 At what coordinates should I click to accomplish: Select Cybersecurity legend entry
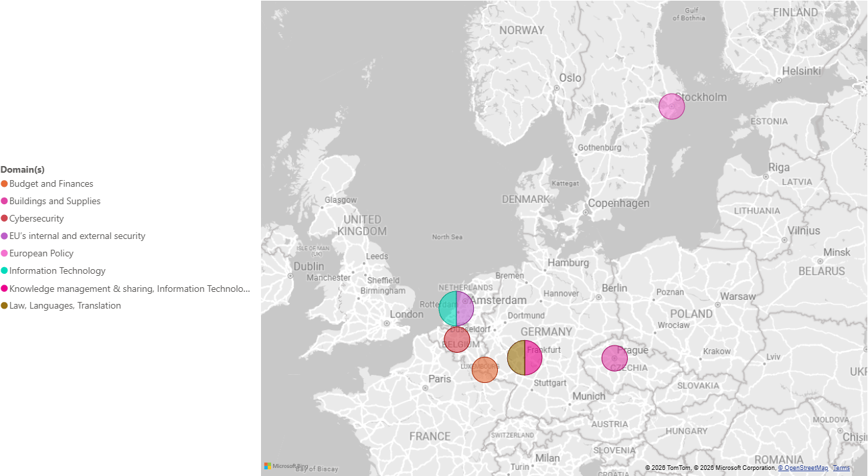(32, 218)
